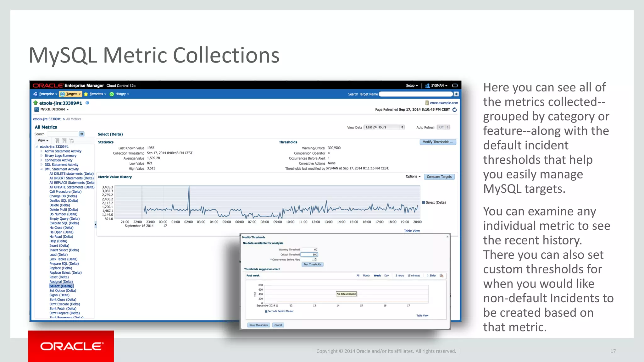Click the Table View link under main chart
The width and height of the screenshot is (644, 362).
pyautogui.click(x=412, y=231)
